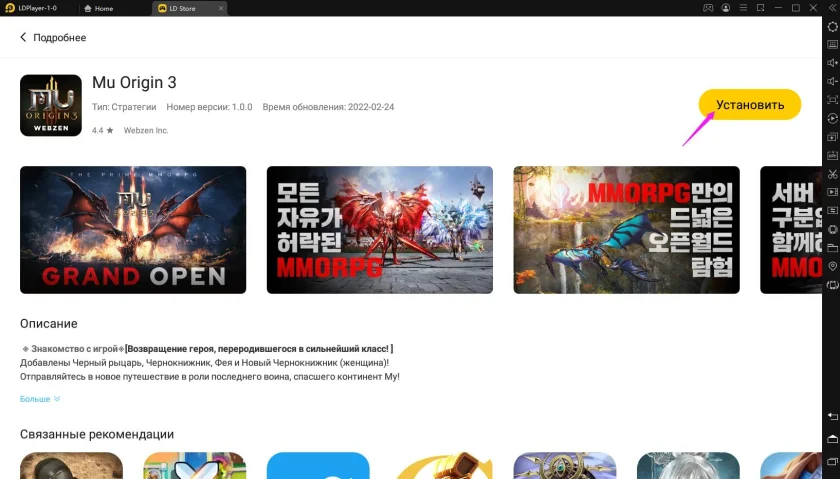Viewport: 840px width, 479px height.
Task: Open the first recommended app with helmet
Action: (71, 466)
